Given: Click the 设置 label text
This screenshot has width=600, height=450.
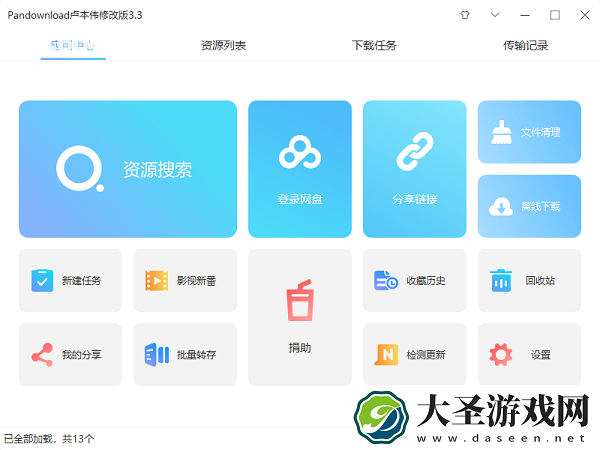Looking at the screenshot, I should 540,355.
